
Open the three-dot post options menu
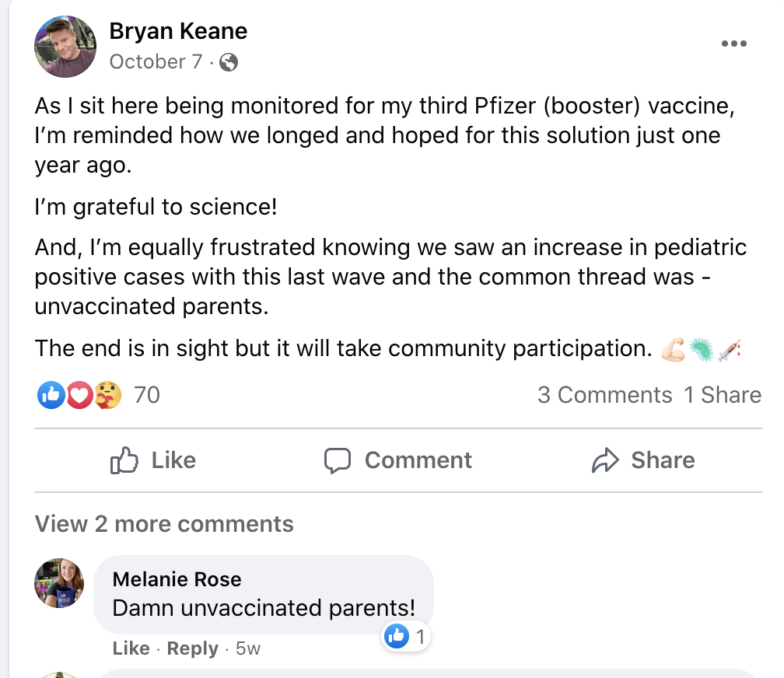tap(733, 44)
